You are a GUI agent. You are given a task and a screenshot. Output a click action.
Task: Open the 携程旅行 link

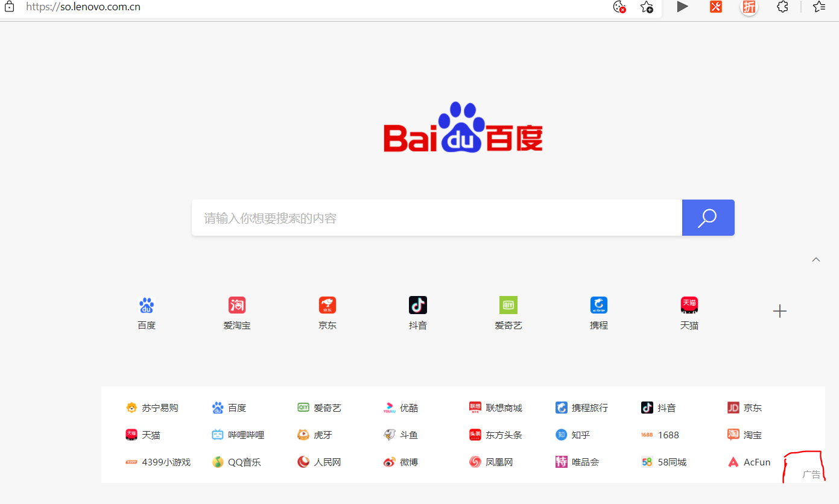click(x=582, y=408)
